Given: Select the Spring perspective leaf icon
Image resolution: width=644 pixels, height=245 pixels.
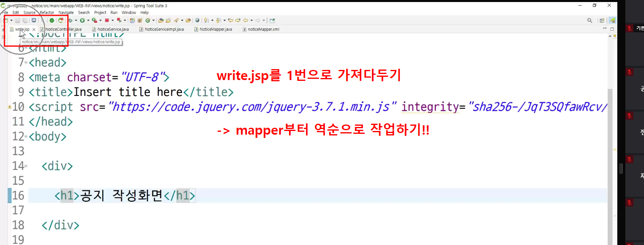Looking at the screenshot, I should [x=613, y=20].
